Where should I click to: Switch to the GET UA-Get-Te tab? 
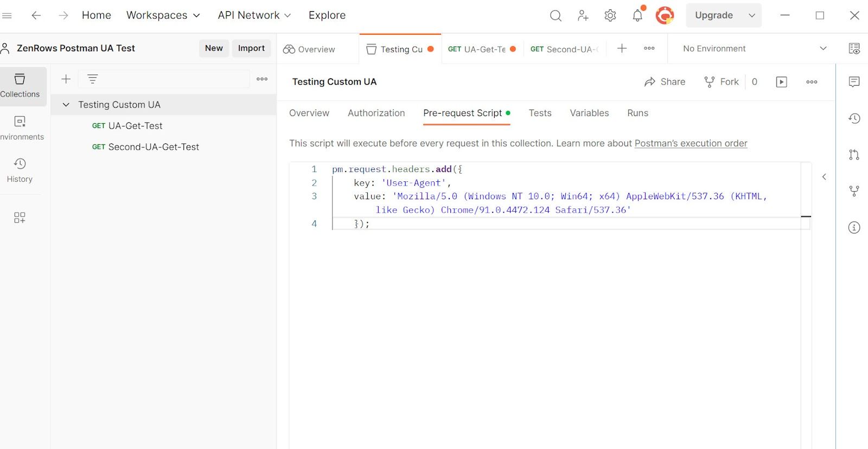pos(482,49)
